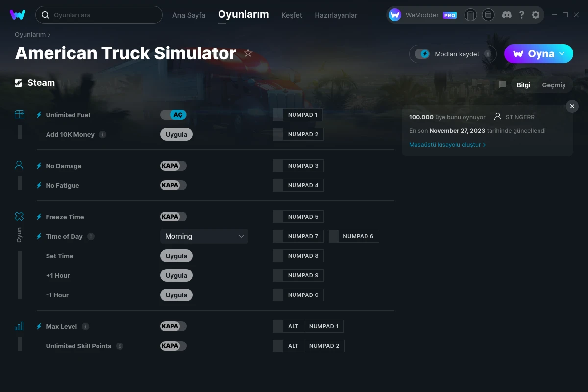
Task: Click the NUMPAD 6 hotkey button
Action: pyautogui.click(x=358, y=236)
